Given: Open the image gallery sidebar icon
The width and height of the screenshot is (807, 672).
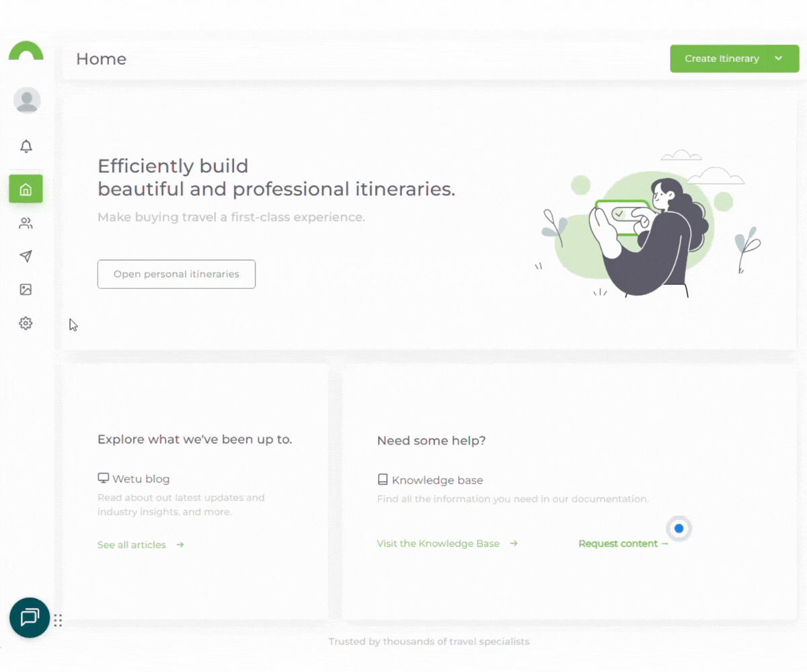Looking at the screenshot, I should pyautogui.click(x=26, y=290).
